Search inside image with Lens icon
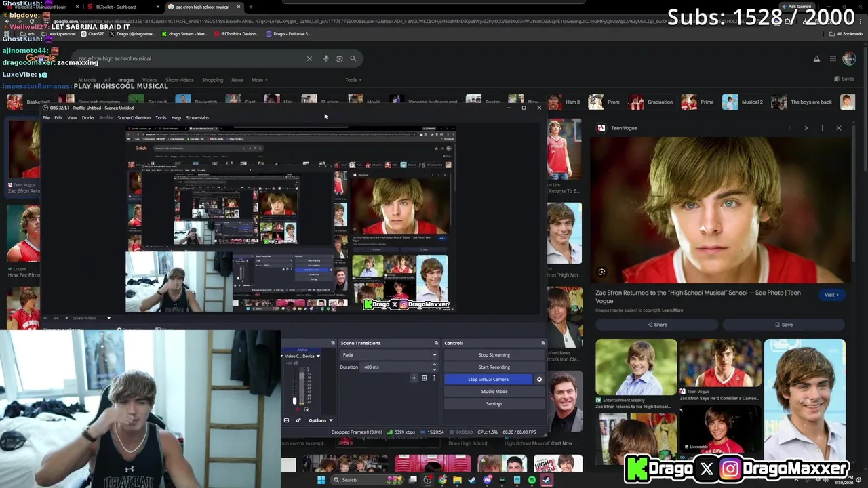The width and height of the screenshot is (868, 488). coord(601,272)
